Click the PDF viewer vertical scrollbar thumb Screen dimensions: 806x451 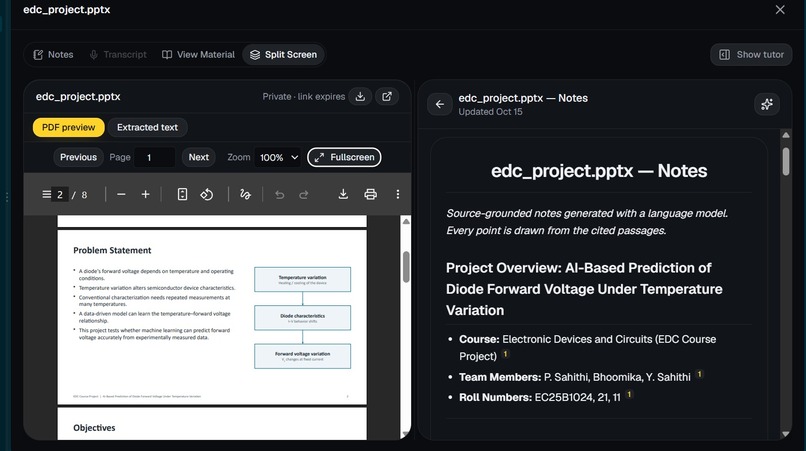pyautogui.click(x=406, y=267)
